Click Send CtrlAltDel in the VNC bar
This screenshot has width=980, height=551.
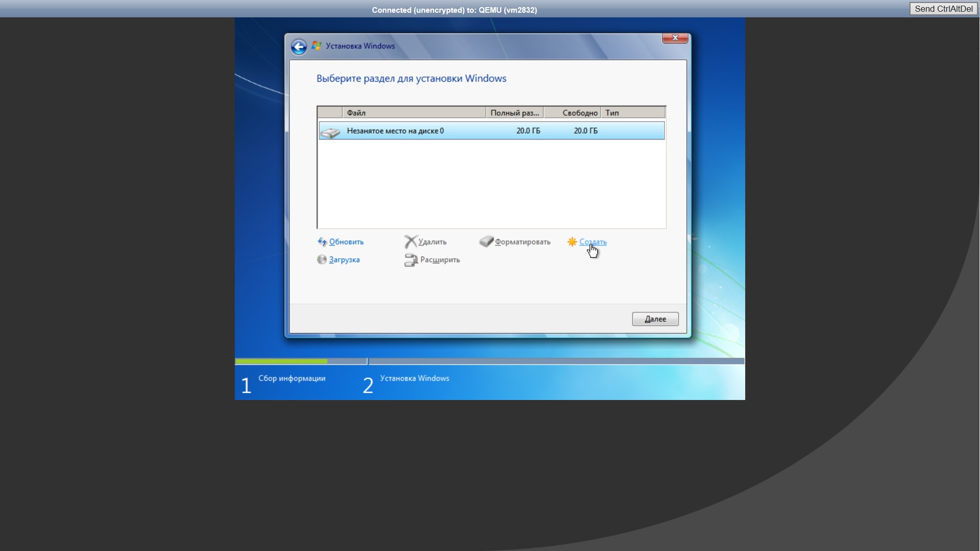(x=943, y=9)
